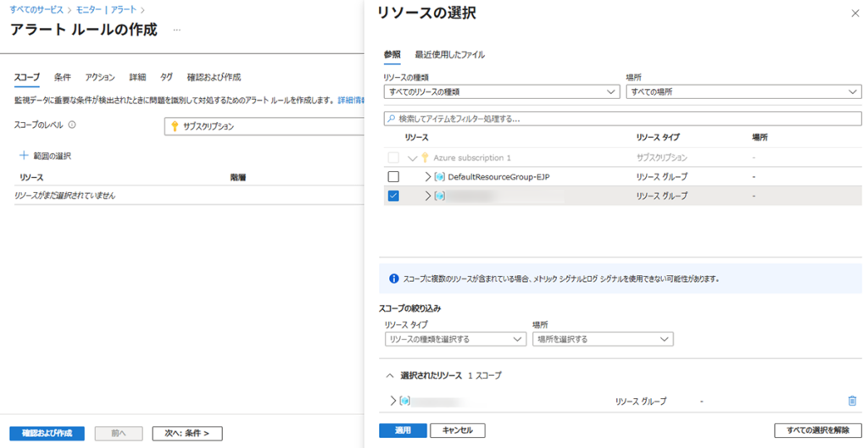Check the DefaultResourceGroup-EJP checkbox
The width and height of the screenshot is (868, 448).
392,176
